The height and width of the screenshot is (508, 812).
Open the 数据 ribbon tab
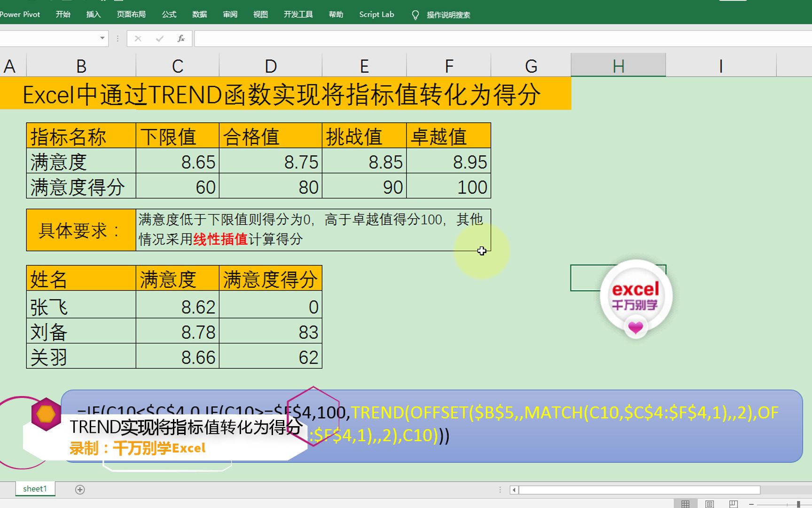(200, 15)
